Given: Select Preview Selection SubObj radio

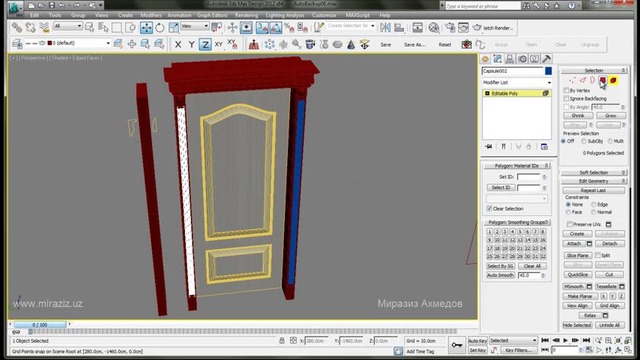Looking at the screenshot, I should click(584, 141).
